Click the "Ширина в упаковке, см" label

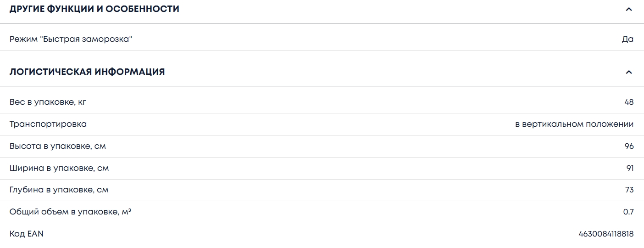(59, 168)
